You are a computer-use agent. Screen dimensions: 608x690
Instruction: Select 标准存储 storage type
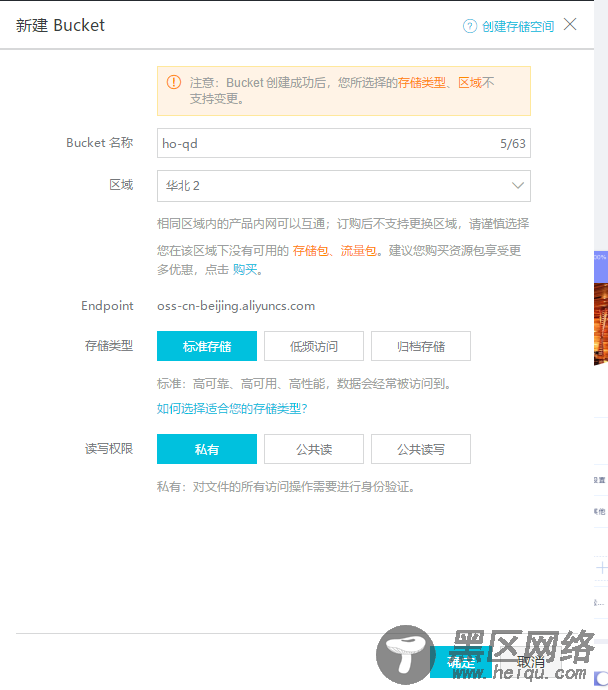tap(207, 346)
